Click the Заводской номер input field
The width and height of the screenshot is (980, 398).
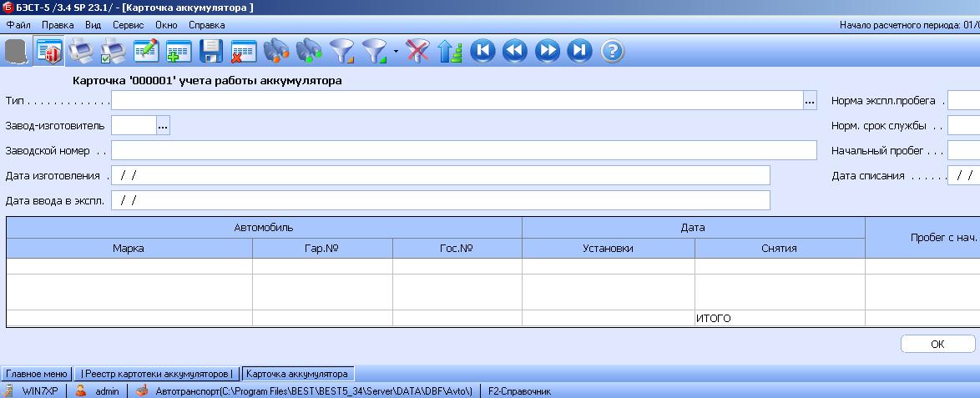click(463, 150)
